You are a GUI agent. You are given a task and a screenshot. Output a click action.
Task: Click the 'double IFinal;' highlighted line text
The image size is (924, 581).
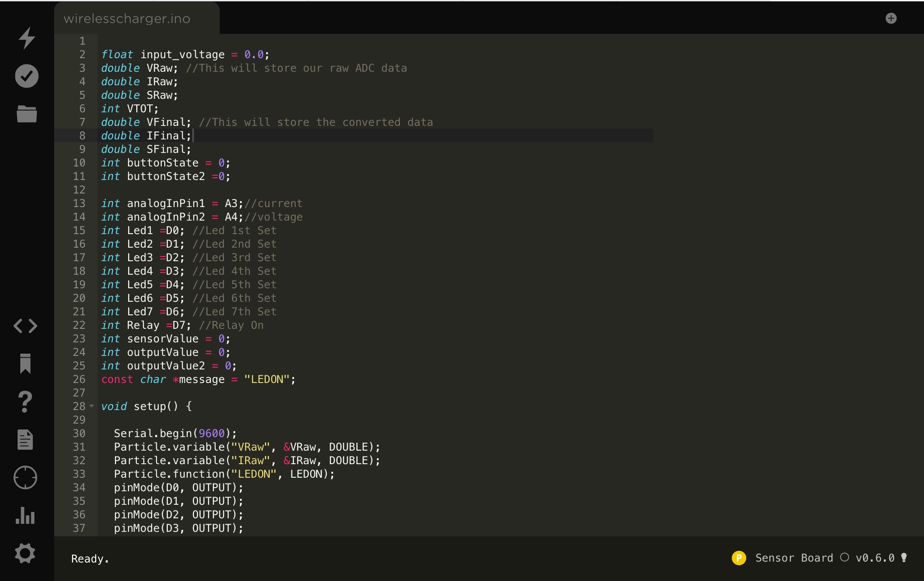tap(146, 136)
